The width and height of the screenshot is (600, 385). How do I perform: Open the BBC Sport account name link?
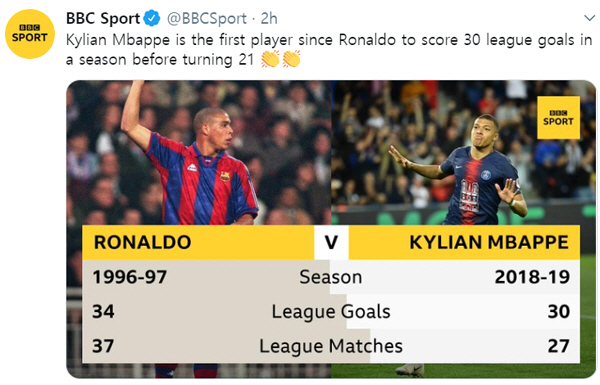coord(103,18)
